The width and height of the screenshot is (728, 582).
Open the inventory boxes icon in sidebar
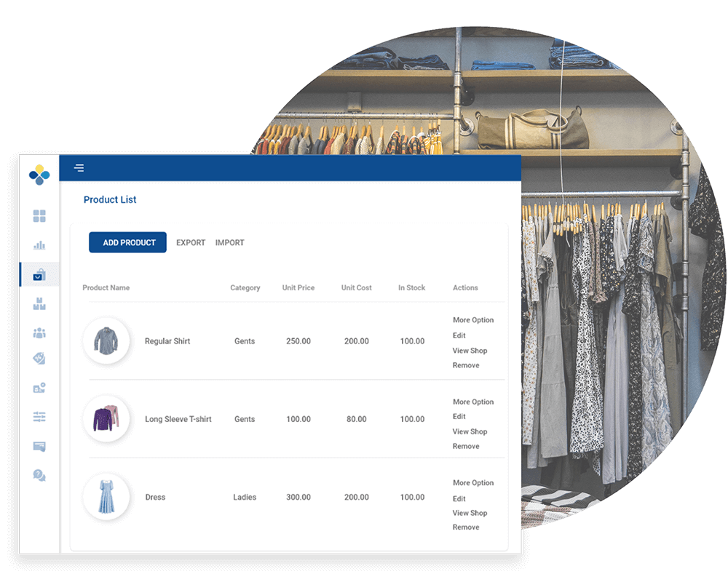(39, 303)
